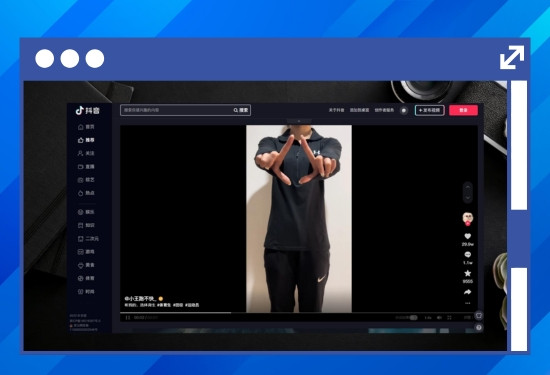The width and height of the screenshot is (550, 375).
Task: Click the 搜索 search magnifier button
Action: click(x=241, y=110)
